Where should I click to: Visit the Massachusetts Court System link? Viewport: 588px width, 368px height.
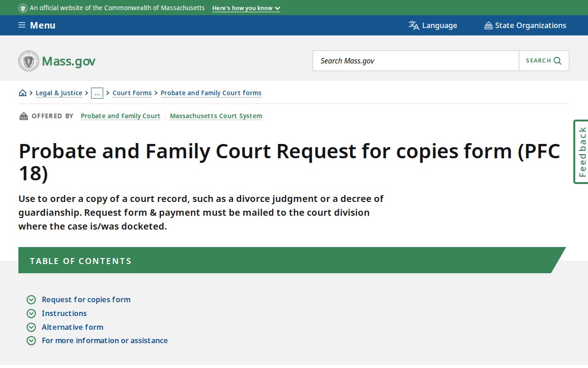[x=216, y=116]
